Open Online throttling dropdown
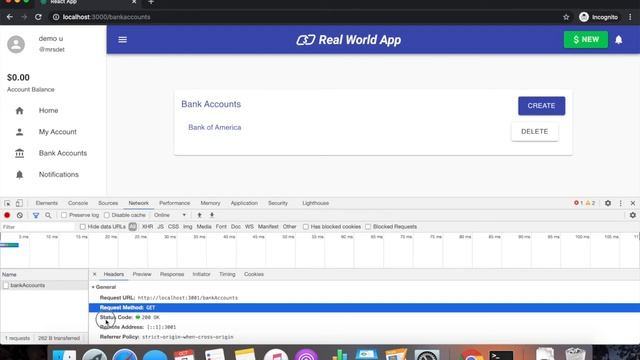 click(170, 215)
